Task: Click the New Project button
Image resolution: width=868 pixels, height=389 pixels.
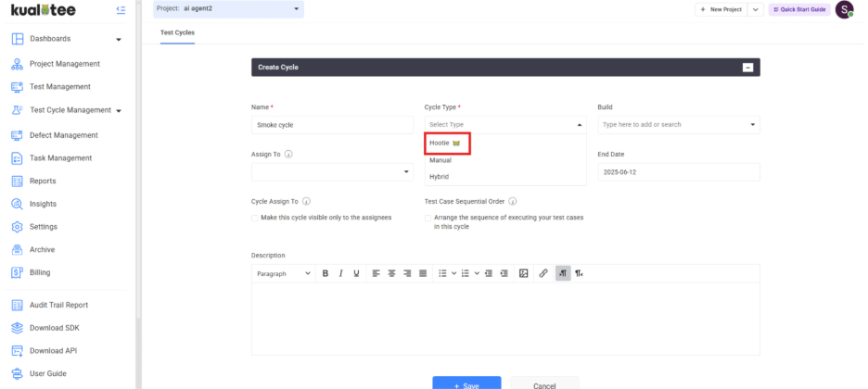Action: 721,9
